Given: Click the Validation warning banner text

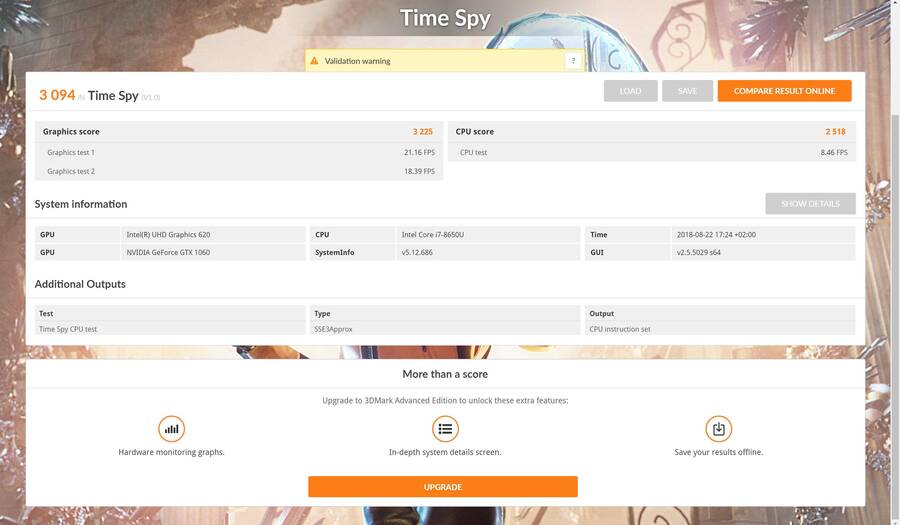Looking at the screenshot, I should [x=357, y=61].
